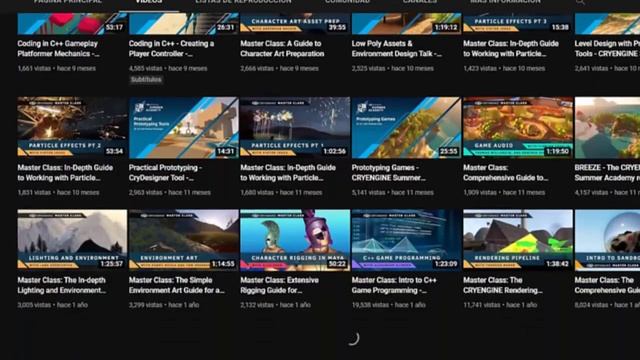Screen dimensions: 640x360
Task: Open the Particle Effects Pt 3 thumbnail
Action: click(518, 23)
